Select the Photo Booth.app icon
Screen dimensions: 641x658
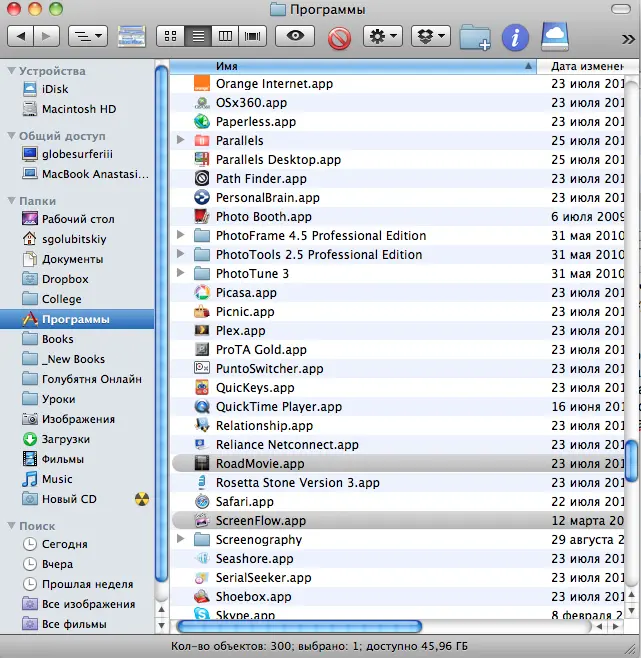click(202, 217)
